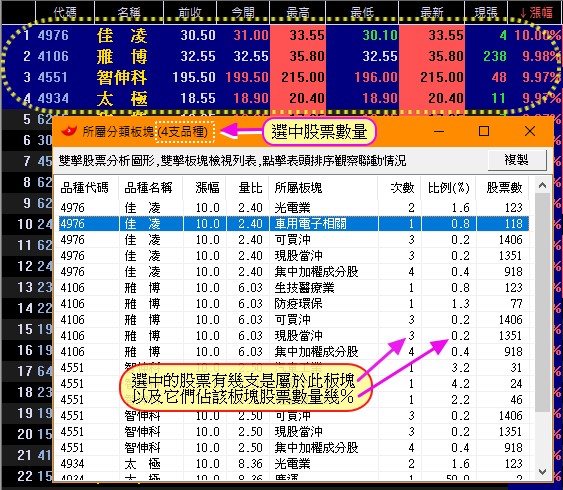This screenshot has width=563, height=490.
Task: Click the 代碼 main table header
Action: pyautogui.click(x=65, y=13)
